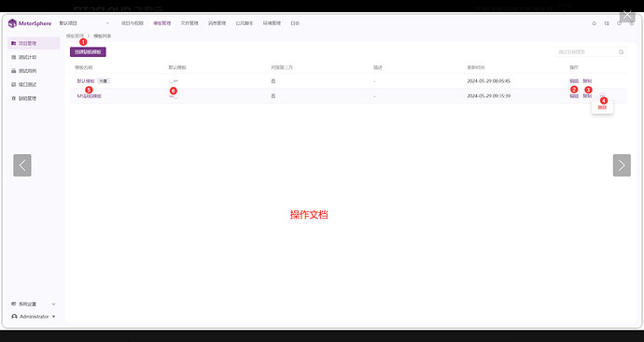The image size is (644, 342).
Task: Switch to the 模板管理 tab
Action: (161, 23)
